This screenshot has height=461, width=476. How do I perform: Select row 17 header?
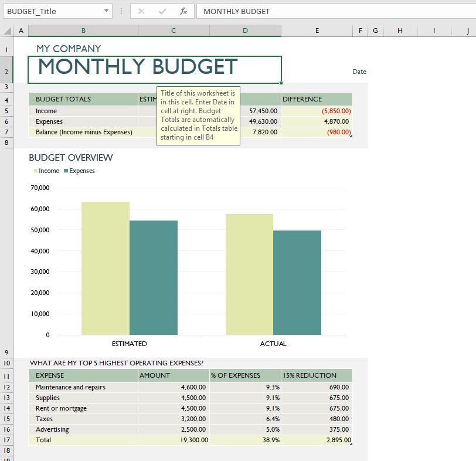[6, 440]
